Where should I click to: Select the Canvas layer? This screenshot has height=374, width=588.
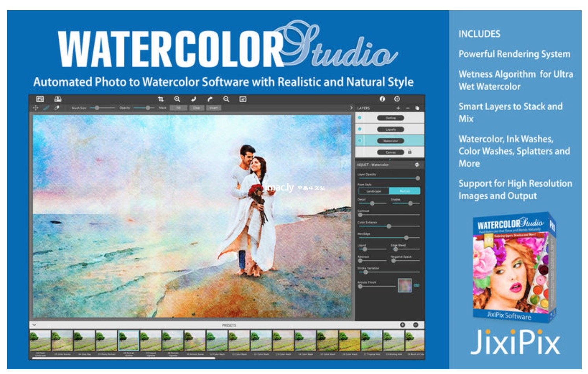390,152
